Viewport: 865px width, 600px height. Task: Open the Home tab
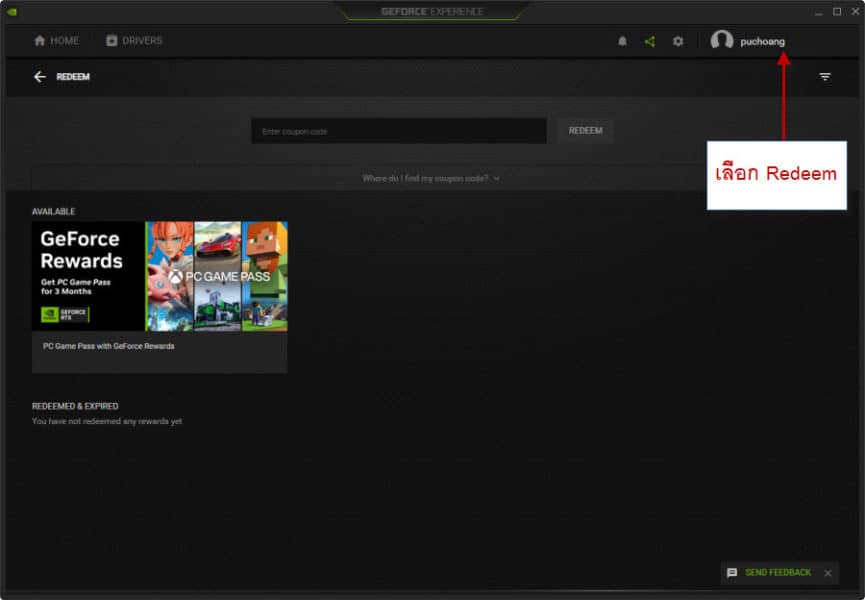56,41
